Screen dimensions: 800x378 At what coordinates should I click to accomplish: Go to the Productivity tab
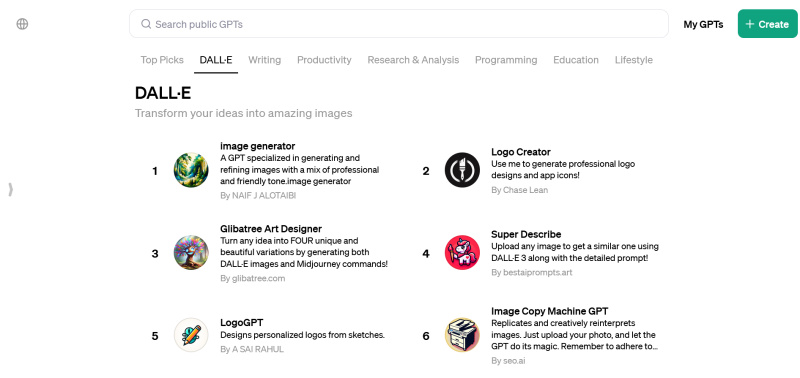point(324,60)
